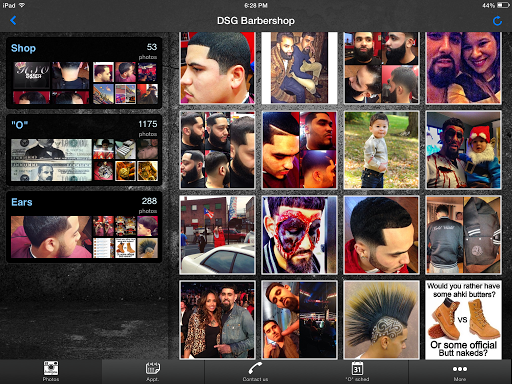Open the Photos tab
Screen dimensions: 512x384
(x=51, y=371)
